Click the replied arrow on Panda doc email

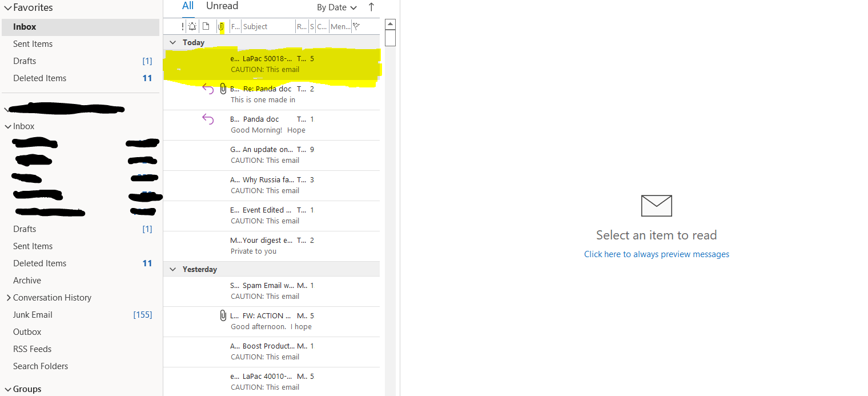click(x=208, y=119)
